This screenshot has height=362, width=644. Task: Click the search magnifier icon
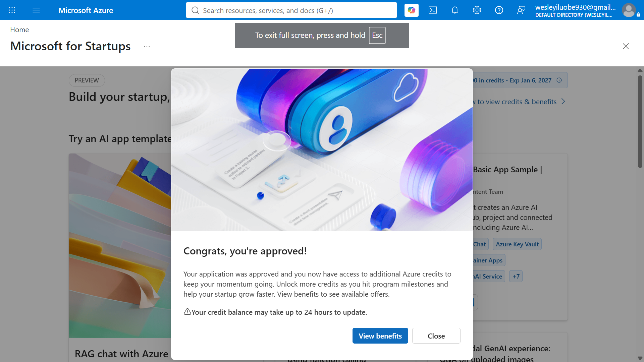click(195, 10)
